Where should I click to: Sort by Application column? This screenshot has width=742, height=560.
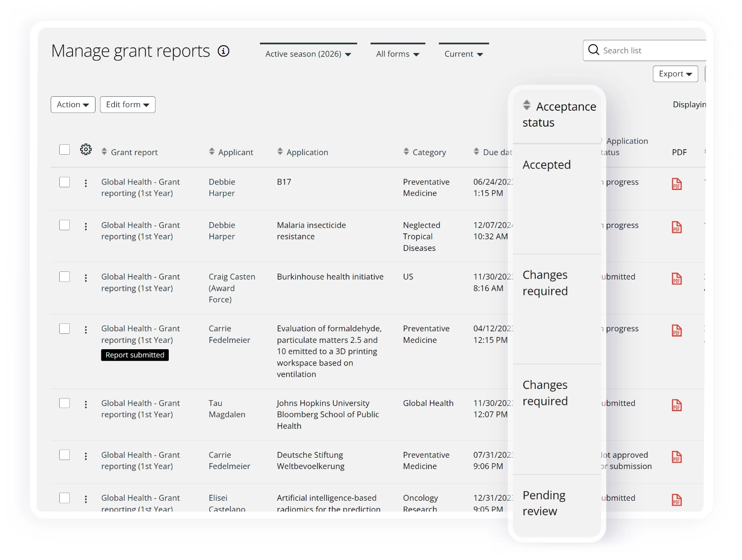[303, 152]
